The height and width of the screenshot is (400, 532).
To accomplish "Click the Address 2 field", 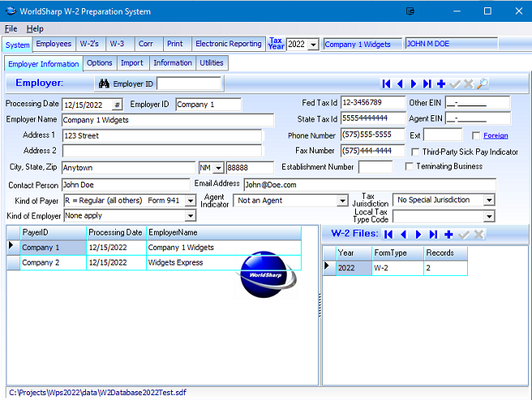I will (x=162, y=152).
